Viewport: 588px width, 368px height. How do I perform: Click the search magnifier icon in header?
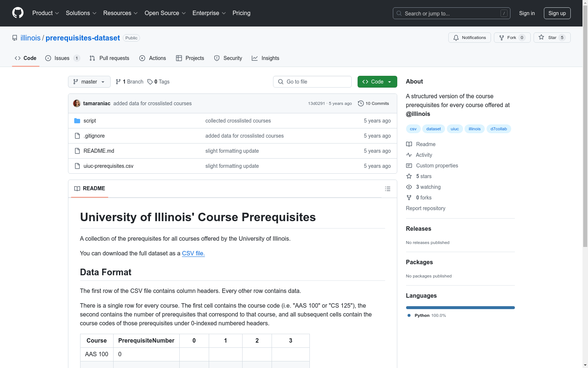399,13
